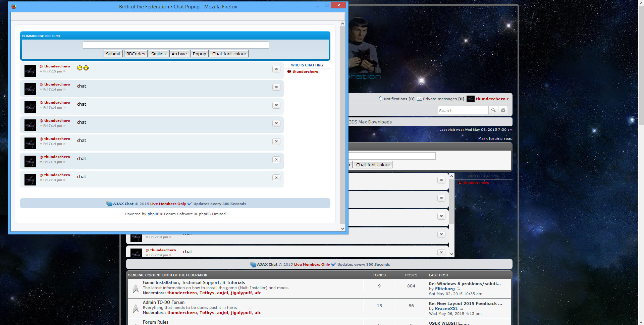This screenshot has height=325, width=644.
Task: Click forum page chat input field
Action: (x=392, y=156)
